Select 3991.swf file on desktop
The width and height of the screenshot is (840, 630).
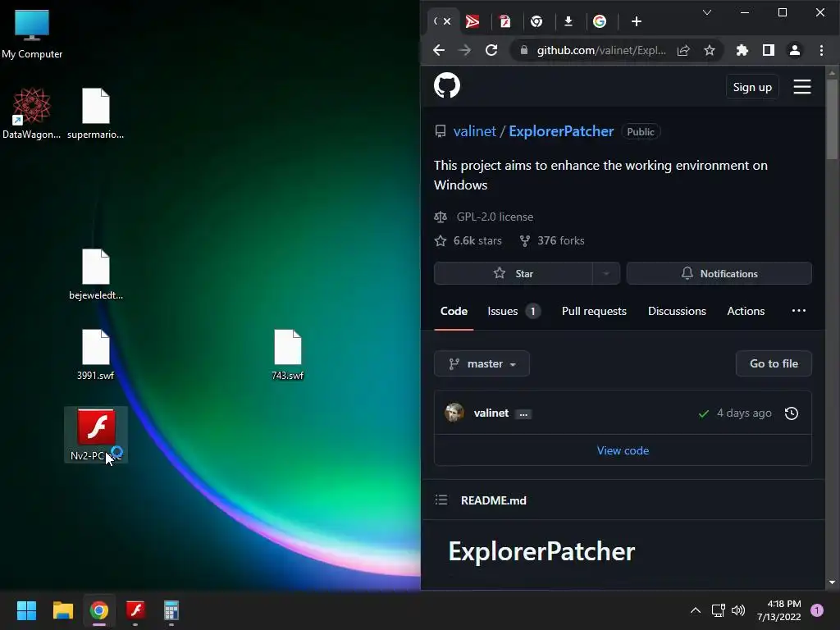pos(95,354)
